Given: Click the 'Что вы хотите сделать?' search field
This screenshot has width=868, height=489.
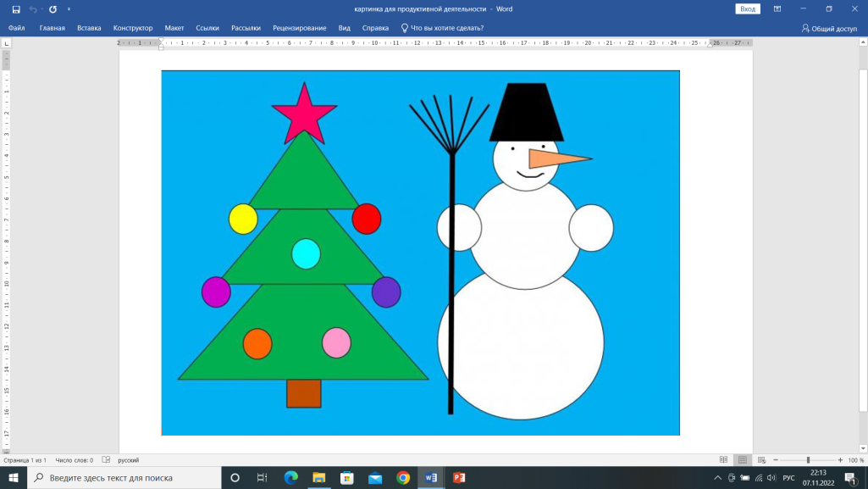Looking at the screenshot, I should pos(447,28).
